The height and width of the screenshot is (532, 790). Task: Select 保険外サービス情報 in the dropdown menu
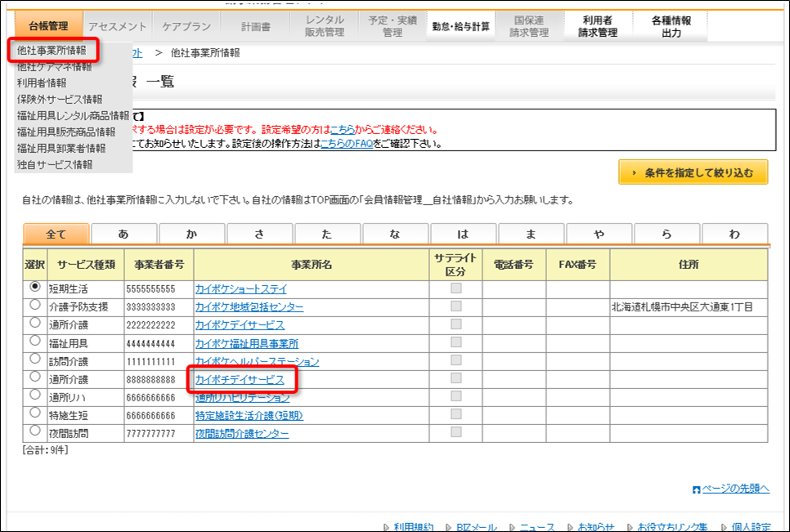tap(60, 99)
